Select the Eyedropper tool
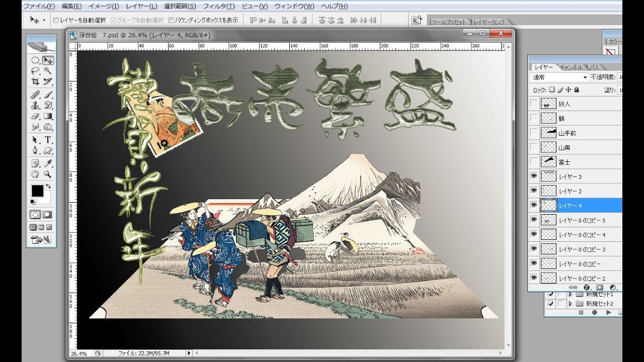The image size is (644, 362). [x=48, y=163]
